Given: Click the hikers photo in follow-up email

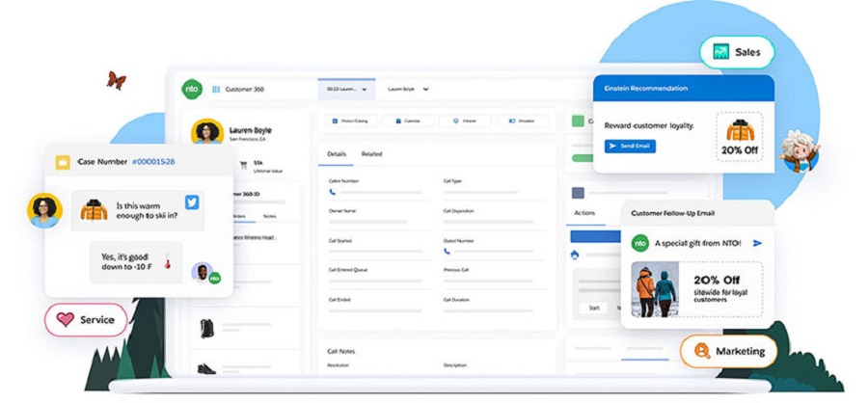Looking at the screenshot, I should 656,290.
